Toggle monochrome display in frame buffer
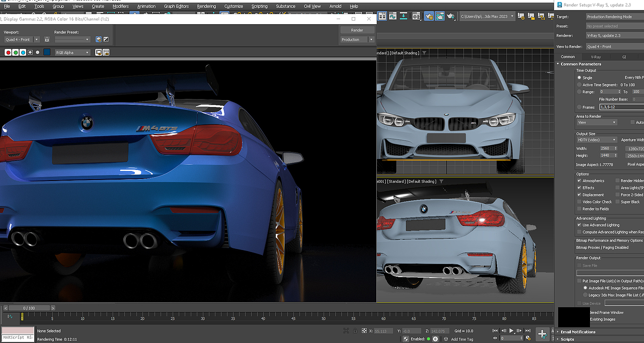This screenshot has height=343, width=644. click(x=37, y=52)
